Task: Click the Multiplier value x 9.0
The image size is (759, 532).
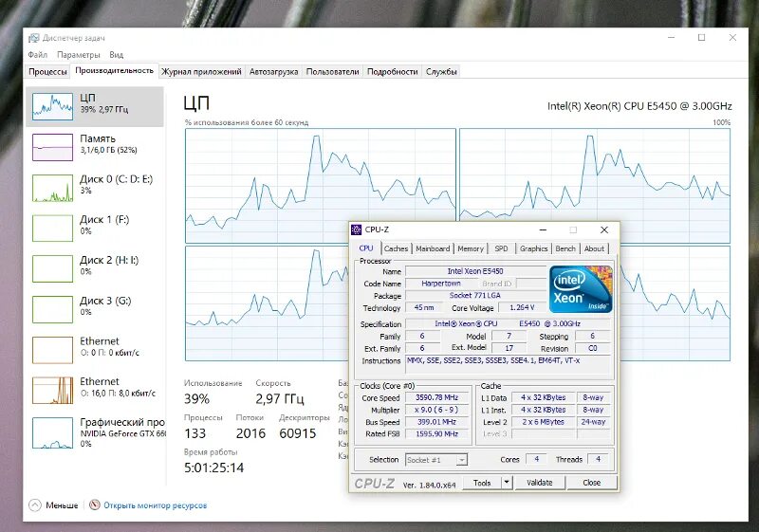Action: coord(437,410)
